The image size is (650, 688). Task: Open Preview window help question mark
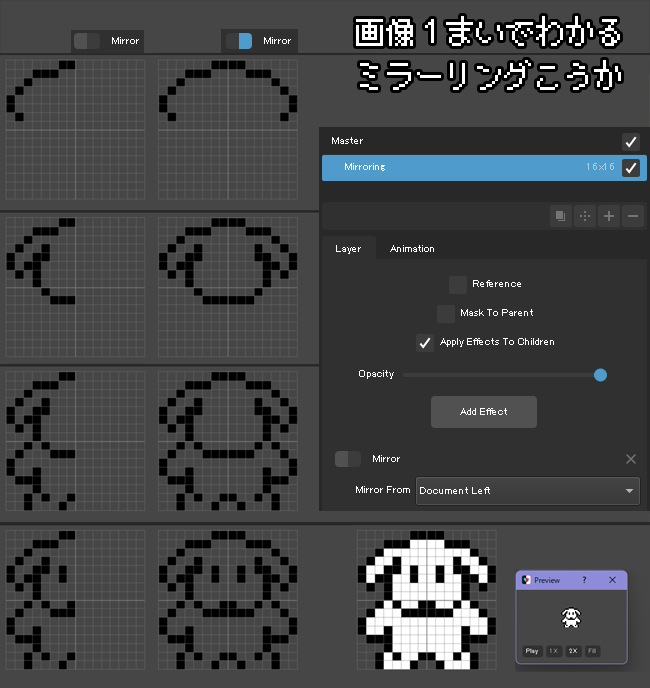pos(584,580)
